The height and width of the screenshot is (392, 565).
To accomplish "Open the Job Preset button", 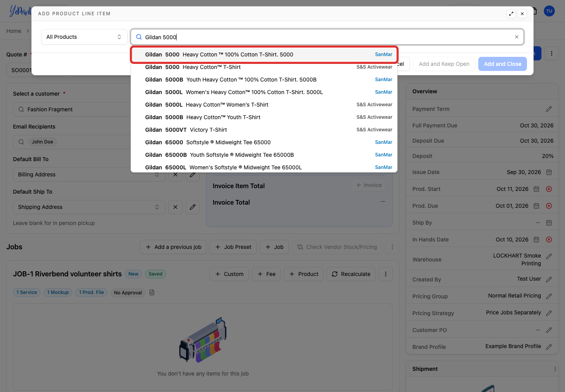I will (x=233, y=247).
